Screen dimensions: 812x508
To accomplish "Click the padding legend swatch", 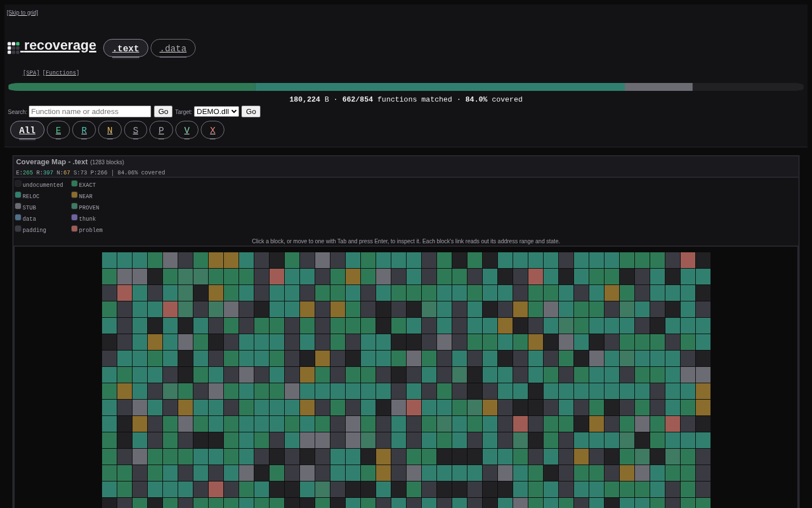I will point(18,229).
